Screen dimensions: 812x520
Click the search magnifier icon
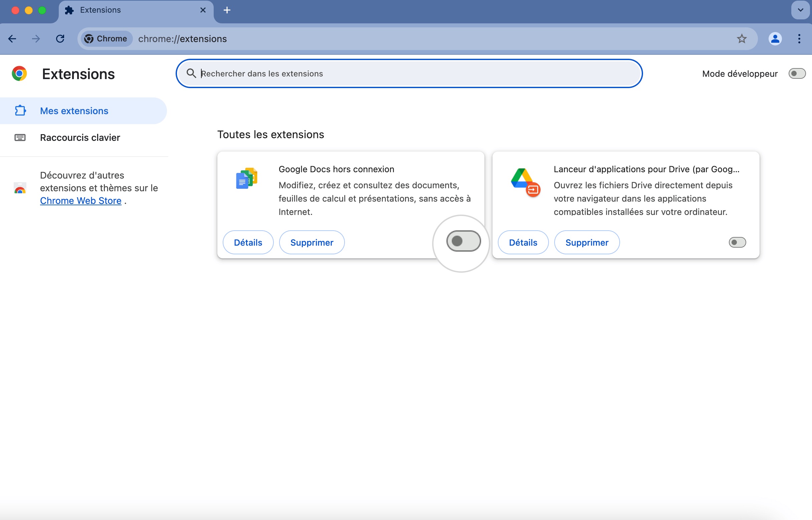(x=191, y=73)
